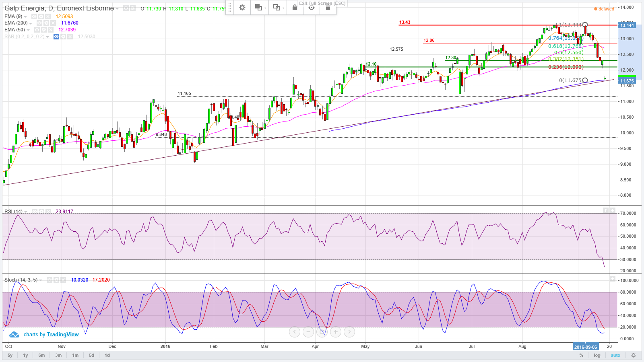The width and height of the screenshot is (644, 362).
Task: Open the TradingView link
Action: click(x=63, y=334)
